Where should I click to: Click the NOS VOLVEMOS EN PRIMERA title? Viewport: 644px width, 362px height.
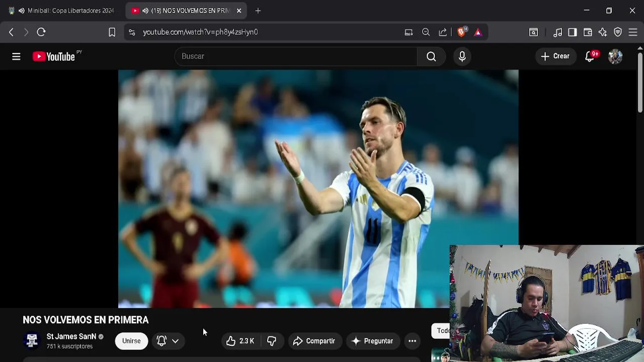click(86, 320)
